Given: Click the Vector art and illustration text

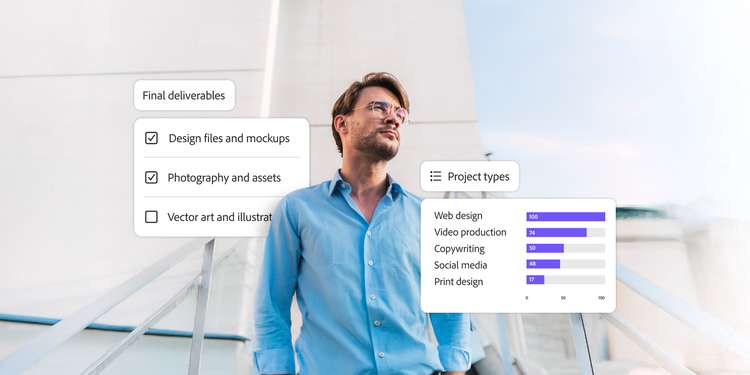Looking at the screenshot, I should coord(220,217).
